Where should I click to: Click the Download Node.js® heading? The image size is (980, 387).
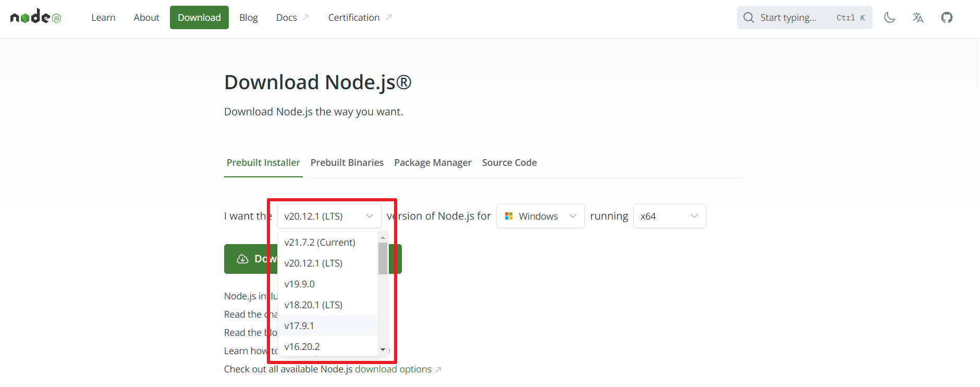point(318,82)
